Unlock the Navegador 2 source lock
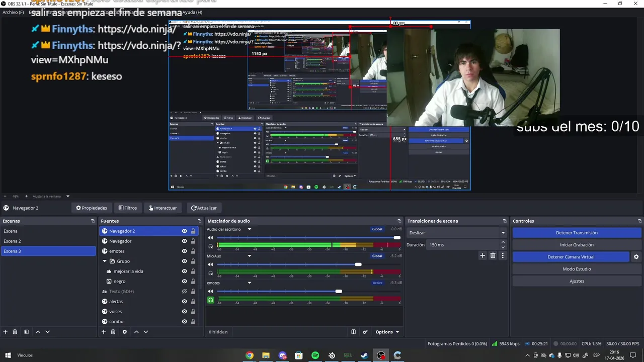 [193, 231]
